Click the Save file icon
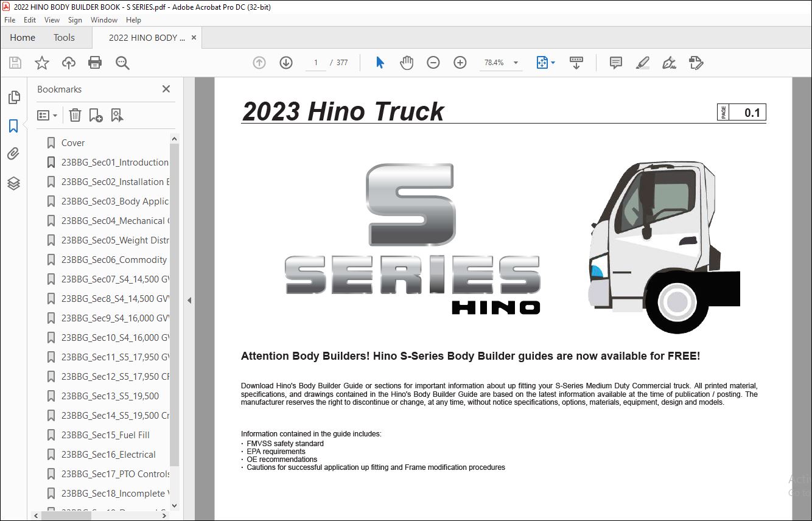This screenshot has width=812, height=521. click(15, 63)
